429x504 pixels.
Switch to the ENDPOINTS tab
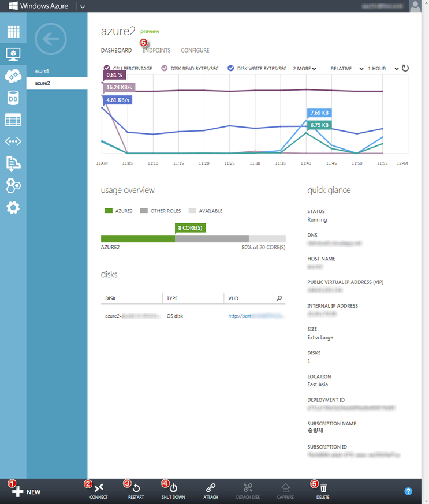click(156, 50)
